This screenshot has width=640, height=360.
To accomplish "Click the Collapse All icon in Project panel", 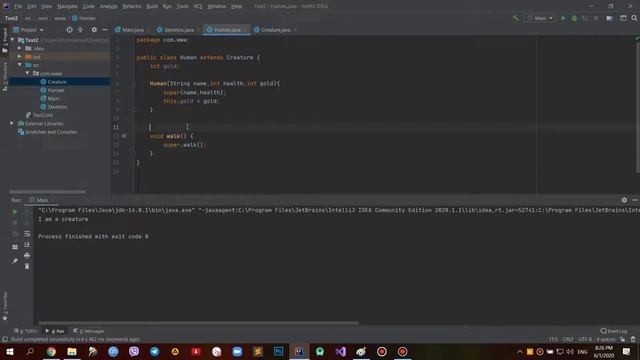I will (x=80, y=30).
